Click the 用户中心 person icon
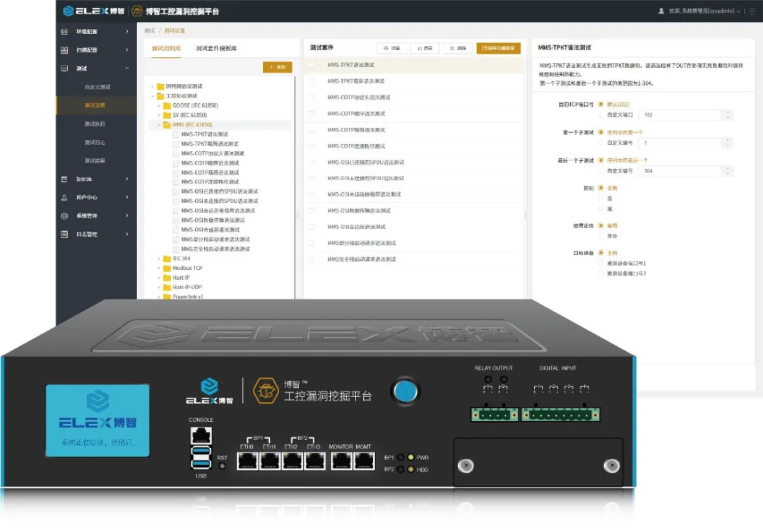Image resolution: width=763 pixels, height=532 pixels. coord(64,198)
